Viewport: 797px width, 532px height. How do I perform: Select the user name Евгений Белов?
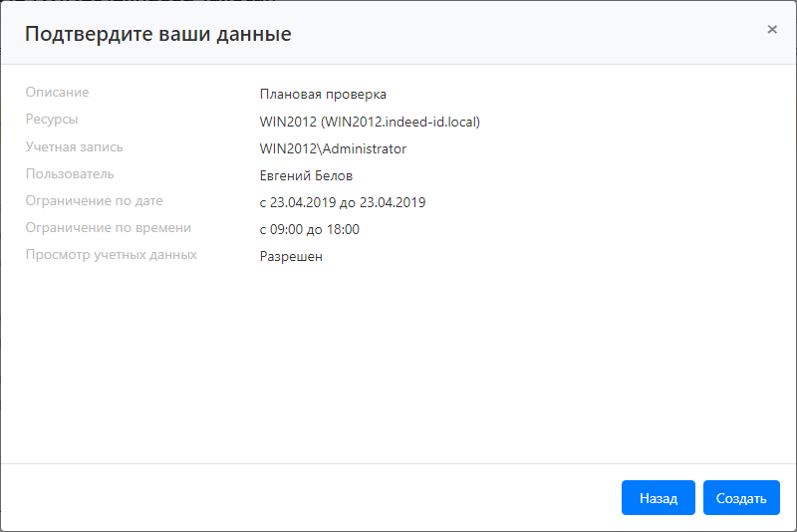(306, 176)
